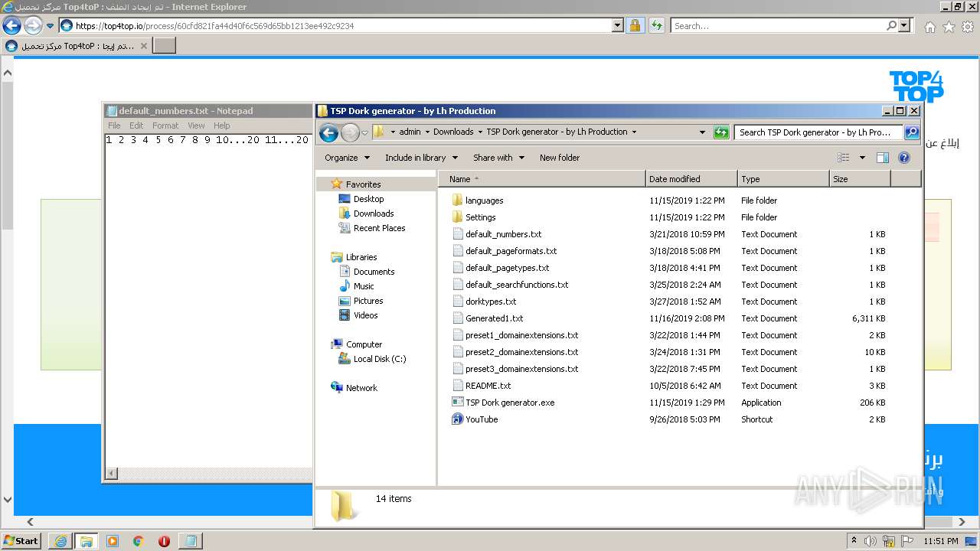
Task: Open the Notepad Help menu
Action: (221, 126)
